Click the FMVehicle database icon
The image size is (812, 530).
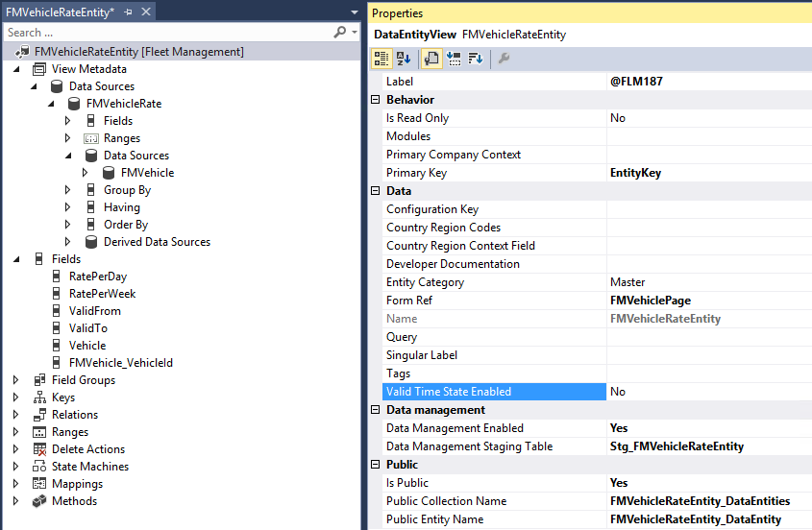[x=109, y=173]
